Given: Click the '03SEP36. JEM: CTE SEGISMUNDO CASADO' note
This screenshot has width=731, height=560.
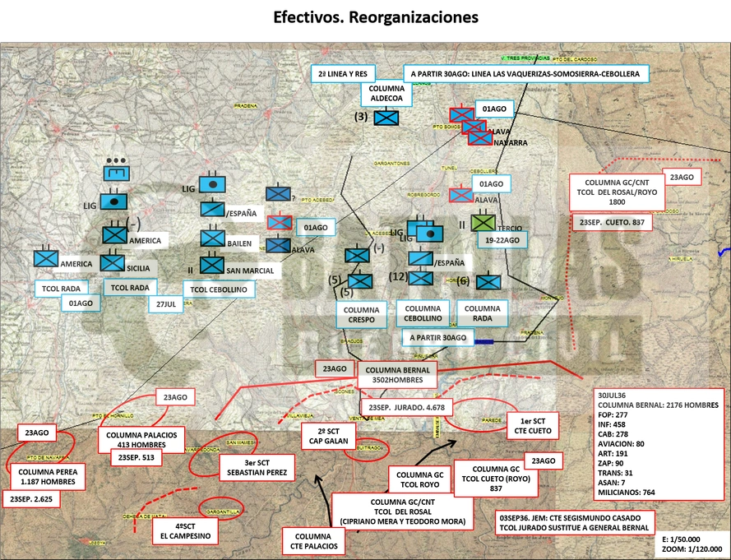Looking at the screenshot, I should [574, 523].
